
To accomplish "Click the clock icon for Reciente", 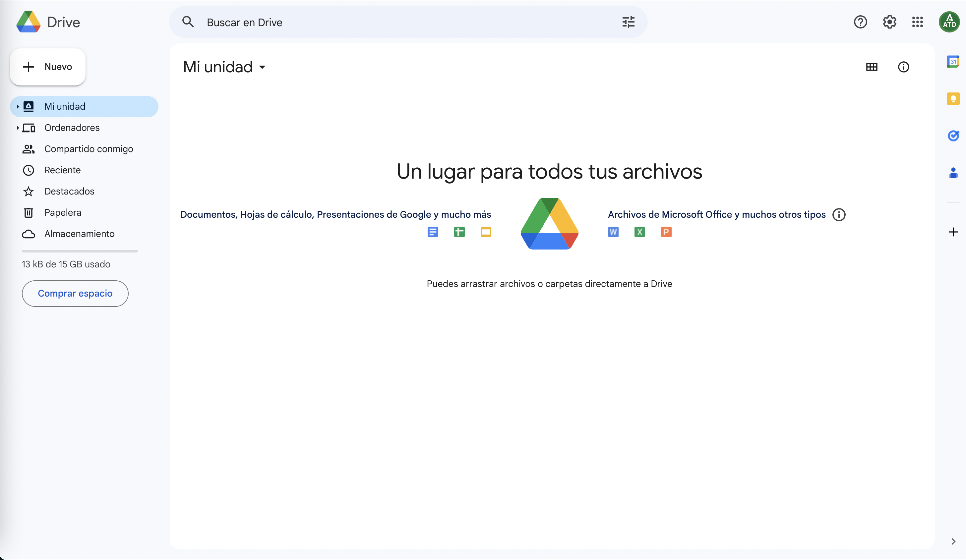I will pos(29,170).
